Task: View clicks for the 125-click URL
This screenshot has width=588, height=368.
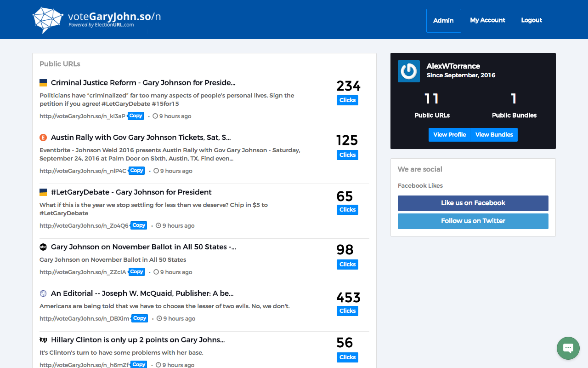Action: pos(347,155)
